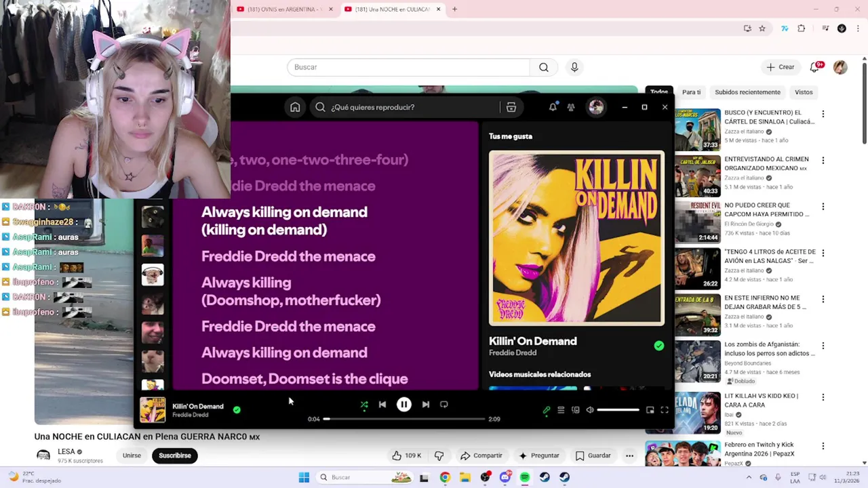Skip to next track in Spotify
Viewport: 868px width, 488px height.
point(425,405)
